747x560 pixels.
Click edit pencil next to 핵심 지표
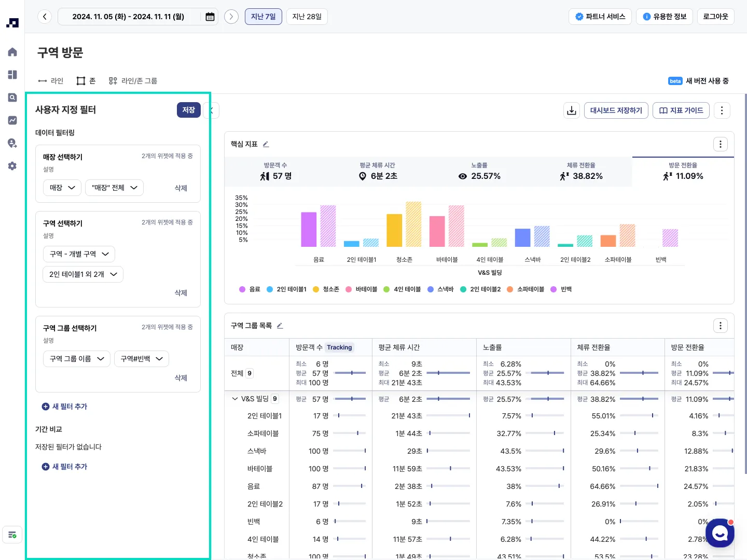click(x=266, y=144)
